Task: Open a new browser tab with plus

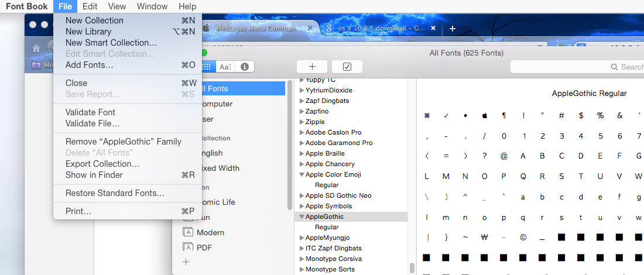Action: pyautogui.click(x=452, y=28)
